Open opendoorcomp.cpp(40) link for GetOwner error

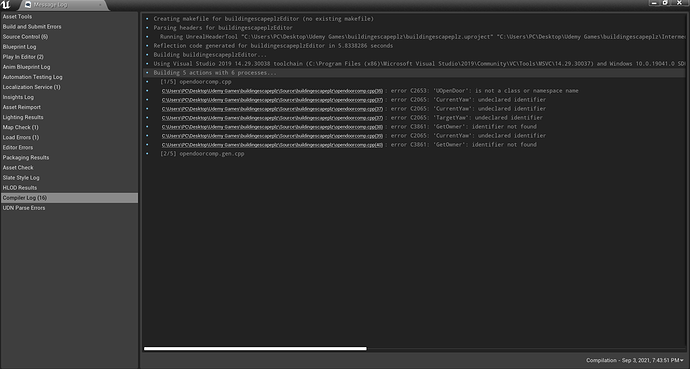coord(272,145)
